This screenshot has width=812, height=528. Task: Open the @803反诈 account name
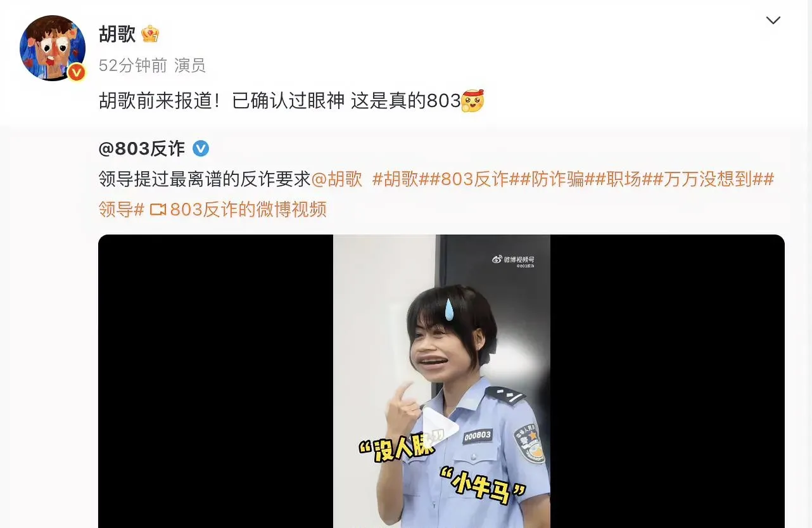(x=142, y=149)
